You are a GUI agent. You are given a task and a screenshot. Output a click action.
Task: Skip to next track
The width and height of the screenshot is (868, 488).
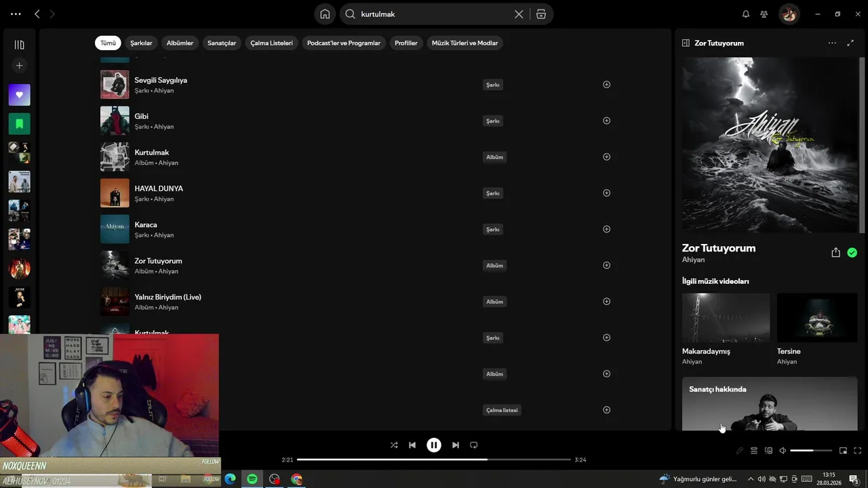coord(456,445)
